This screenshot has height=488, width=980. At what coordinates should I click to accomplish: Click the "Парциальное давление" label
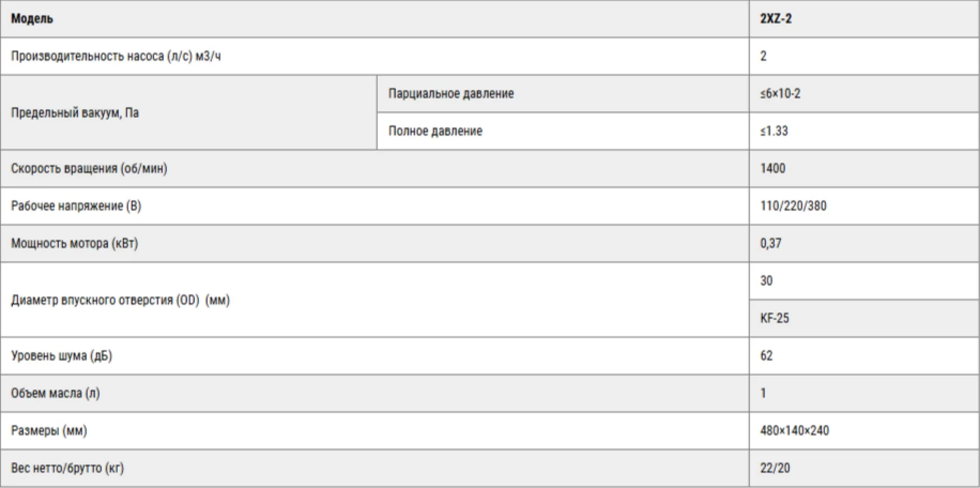[x=451, y=93]
